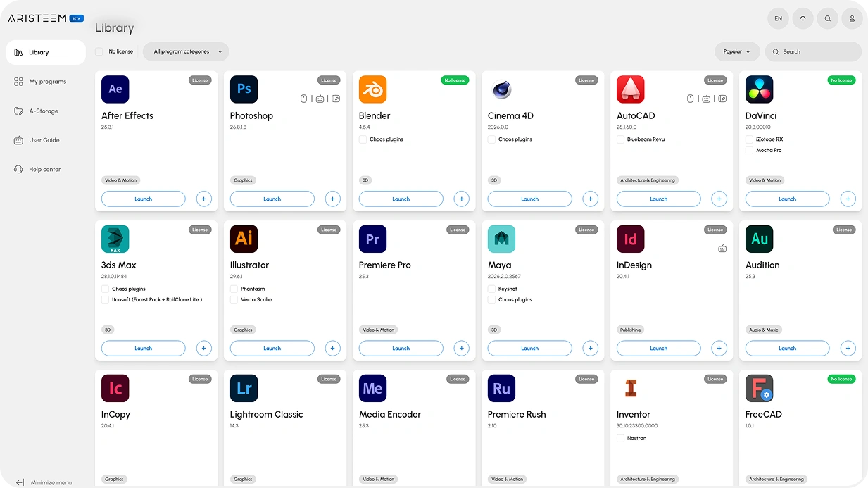Click the AutoCAD app icon
This screenshot has height=488, width=868.
(630, 89)
